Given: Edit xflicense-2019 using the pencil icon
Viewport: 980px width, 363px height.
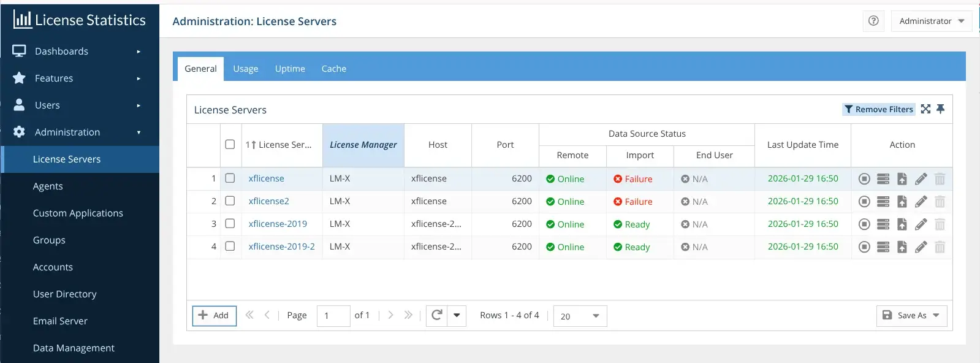Looking at the screenshot, I should (x=921, y=224).
